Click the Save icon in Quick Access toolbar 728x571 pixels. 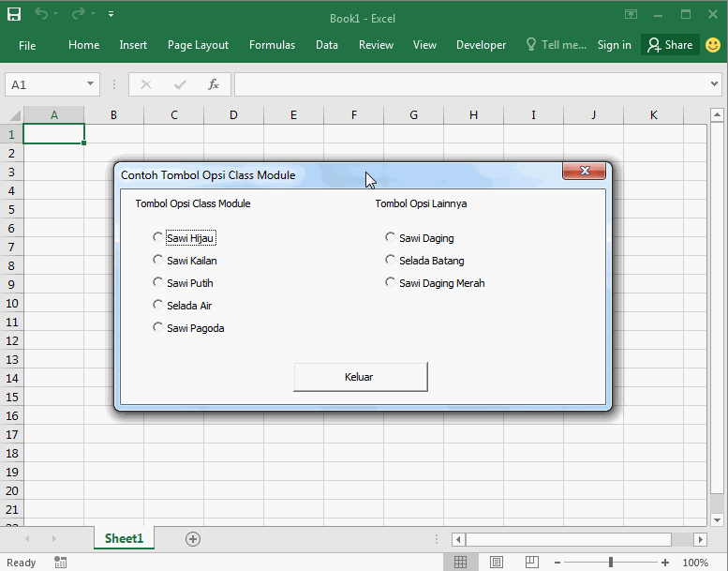pos(14,14)
